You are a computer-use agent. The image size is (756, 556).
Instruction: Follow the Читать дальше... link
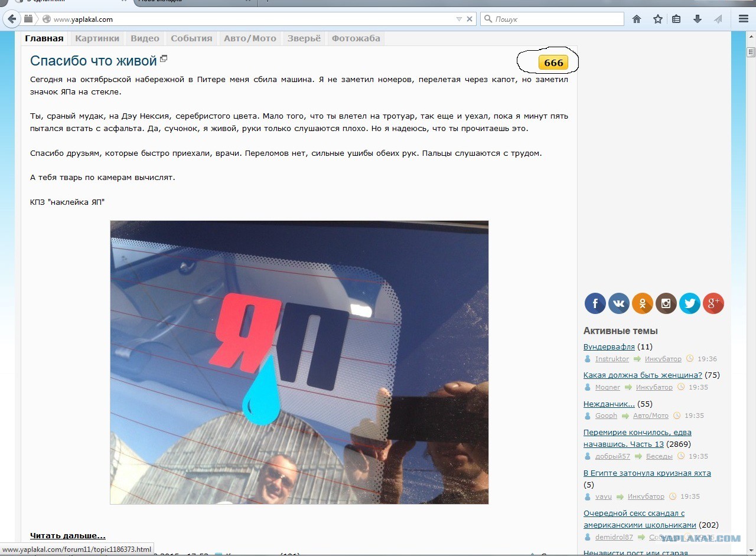pos(68,536)
